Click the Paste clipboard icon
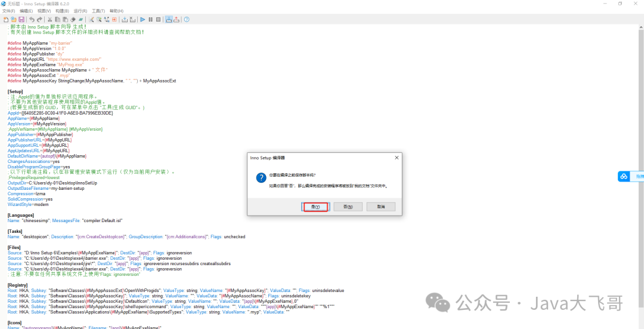 tap(66, 19)
